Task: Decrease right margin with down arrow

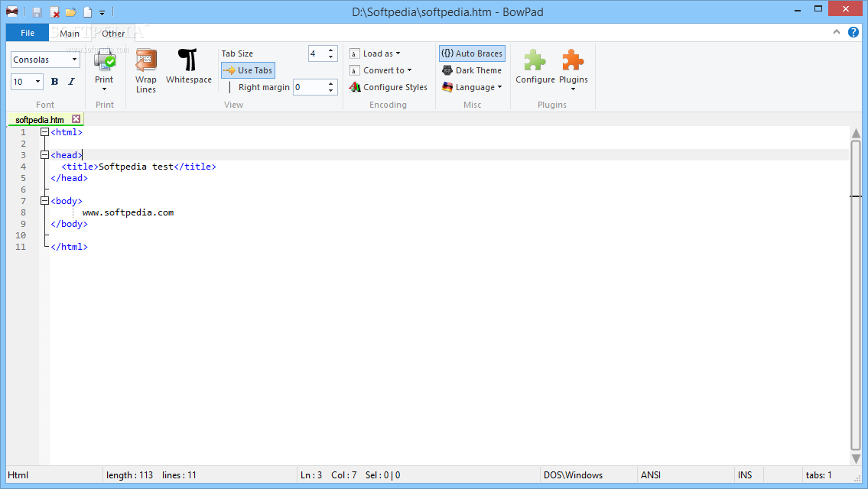Action: click(x=331, y=91)
